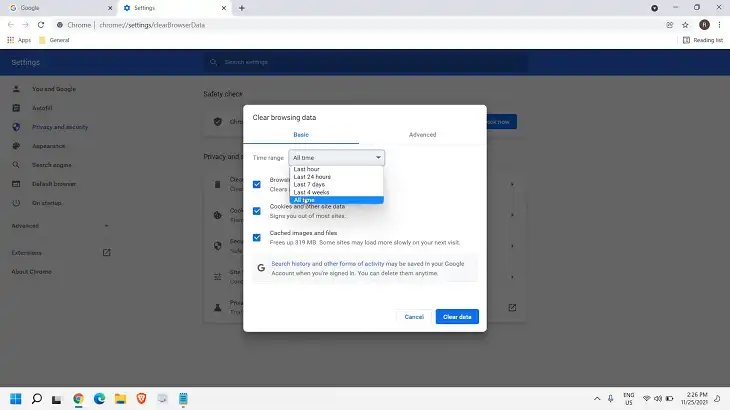Open On startup settings
Viewport: 730px width, 410px height.
click(46, 203)
